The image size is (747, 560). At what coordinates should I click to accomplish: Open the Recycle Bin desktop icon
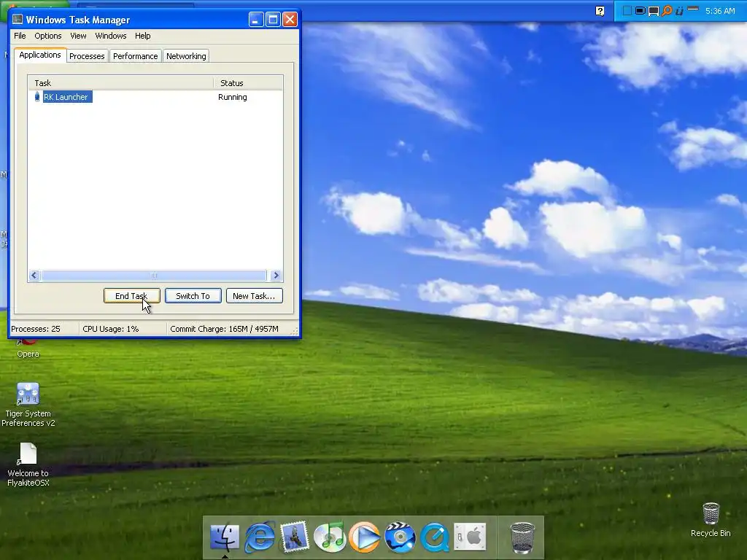click(x=711, y=519)
